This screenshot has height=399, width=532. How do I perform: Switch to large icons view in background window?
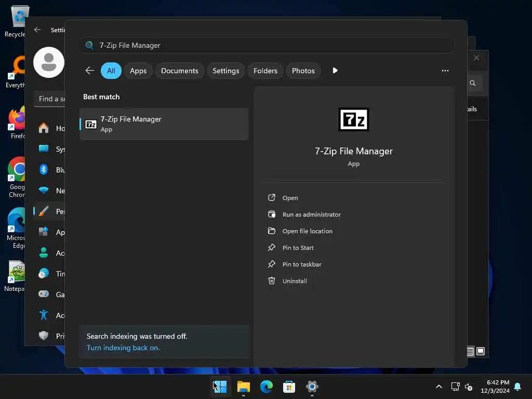click(481, 351)
